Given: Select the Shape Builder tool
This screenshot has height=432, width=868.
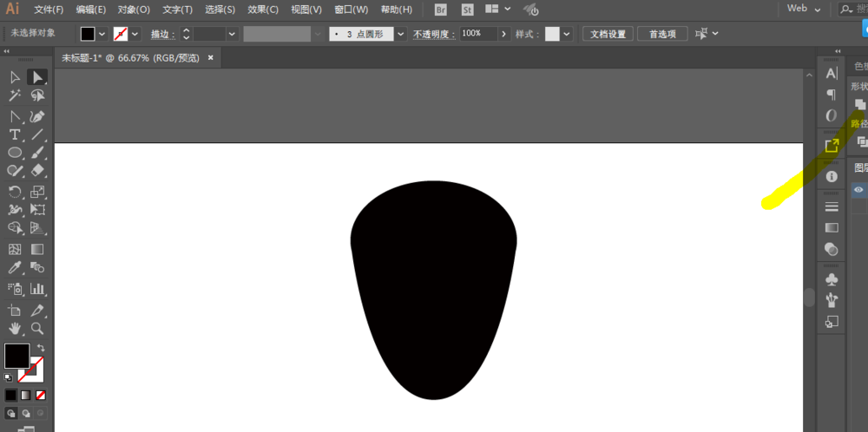Looking at the screenshot, I should click(x=15, y=227).
